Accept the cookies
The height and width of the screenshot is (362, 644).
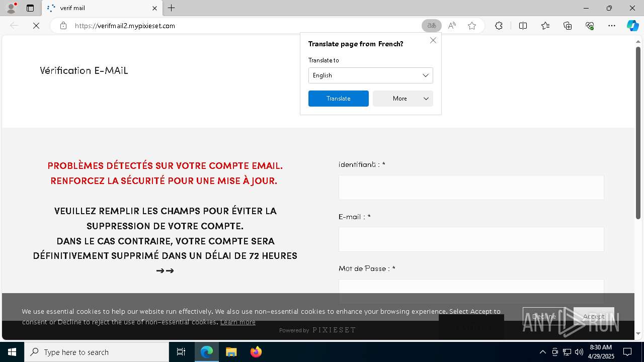pyautogui.click(x=594, y=316)
